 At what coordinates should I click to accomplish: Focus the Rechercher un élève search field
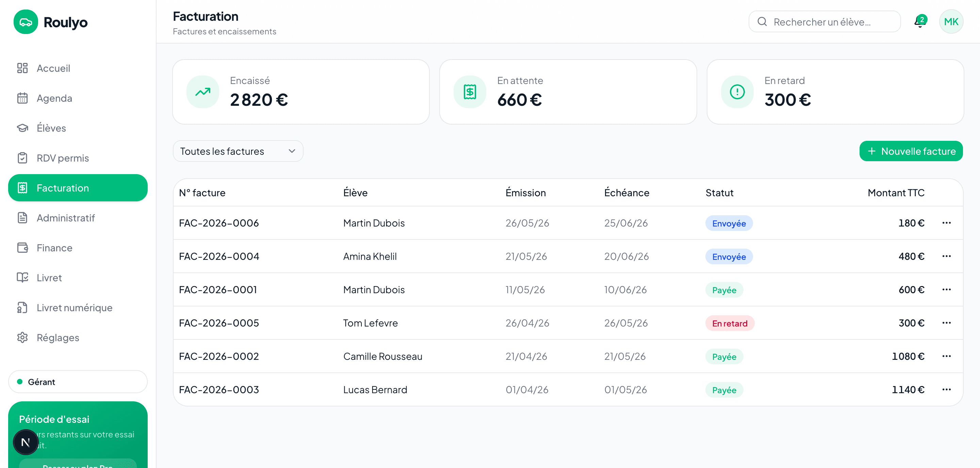tap(824, 22)
